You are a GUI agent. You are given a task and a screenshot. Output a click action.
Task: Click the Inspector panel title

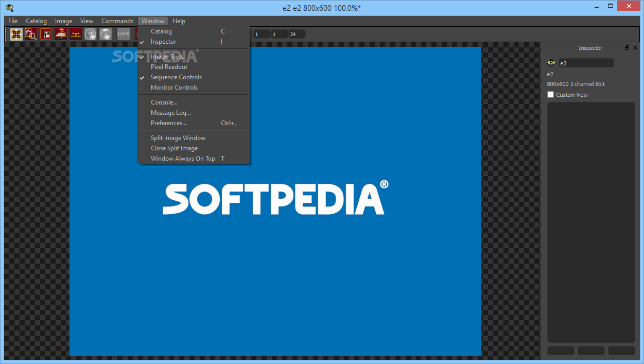pos(590,48)
